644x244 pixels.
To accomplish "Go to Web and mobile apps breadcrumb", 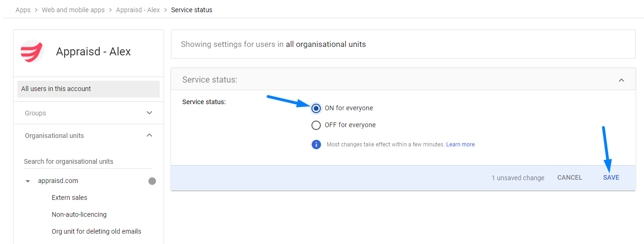I will 73,10.
